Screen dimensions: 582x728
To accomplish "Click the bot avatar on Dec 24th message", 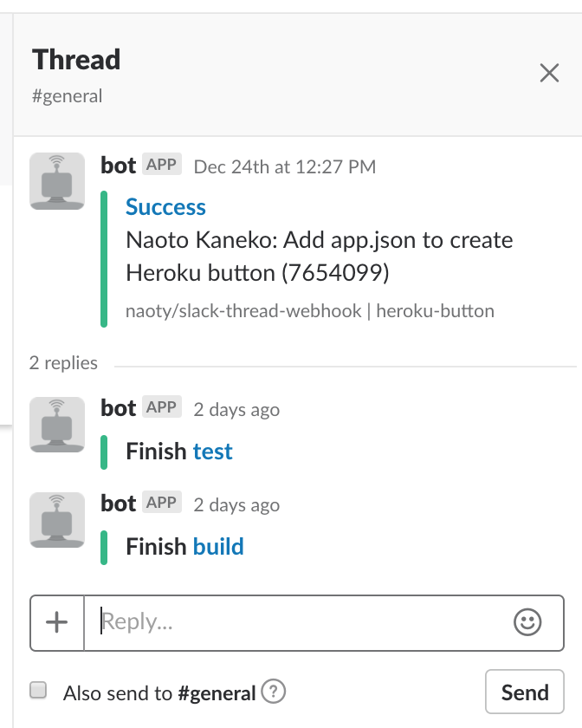I will (57, 181).
